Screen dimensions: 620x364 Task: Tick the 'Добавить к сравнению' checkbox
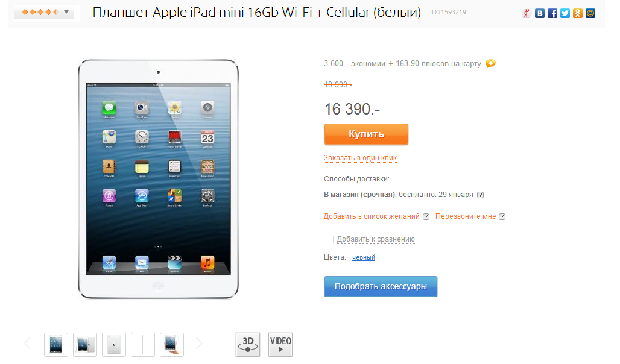pos(329,239)
